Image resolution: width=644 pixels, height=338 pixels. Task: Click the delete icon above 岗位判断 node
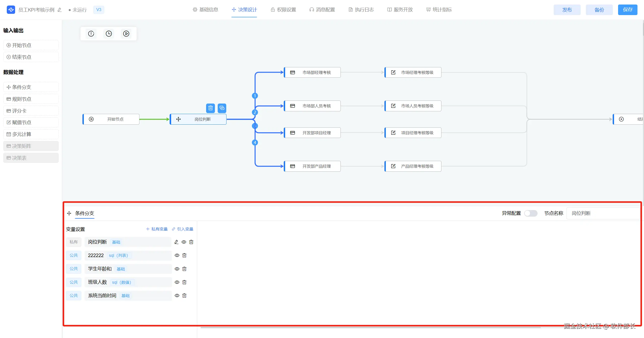[x=210, y=108]
